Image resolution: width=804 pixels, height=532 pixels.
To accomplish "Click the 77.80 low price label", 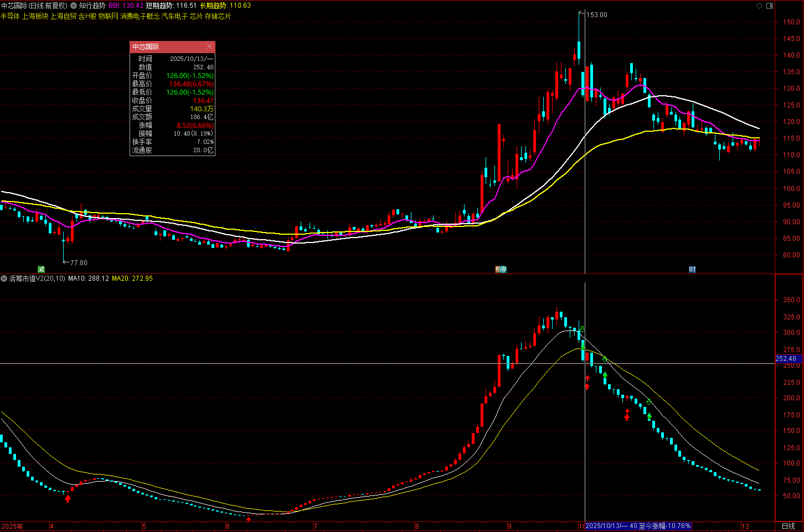I will click(78, 262).
